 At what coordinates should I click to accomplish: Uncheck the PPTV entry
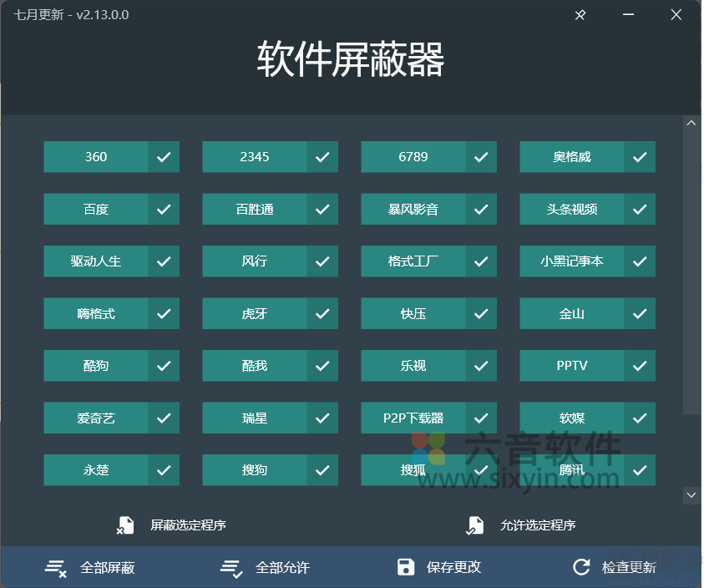pos(640,365)
